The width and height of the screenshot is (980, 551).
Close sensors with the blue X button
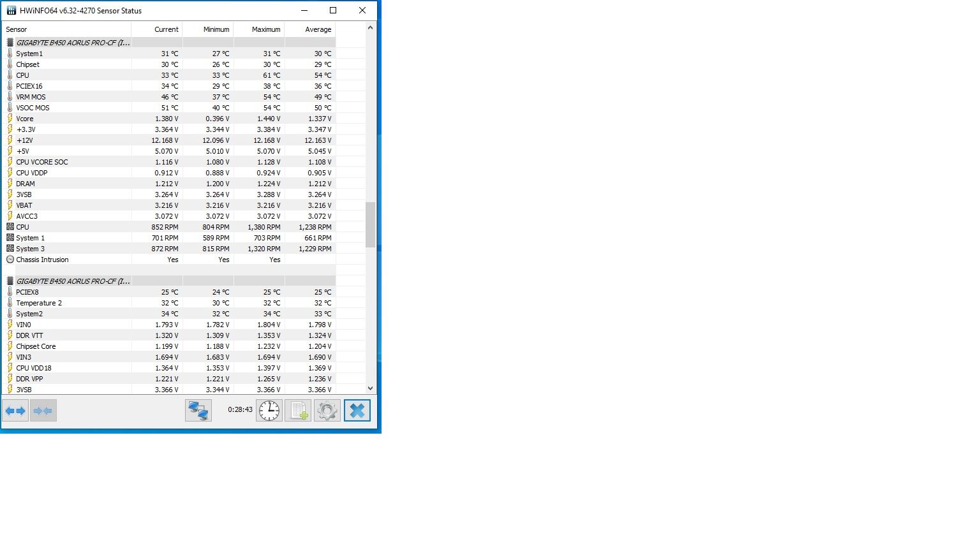[x=357, y=410]
